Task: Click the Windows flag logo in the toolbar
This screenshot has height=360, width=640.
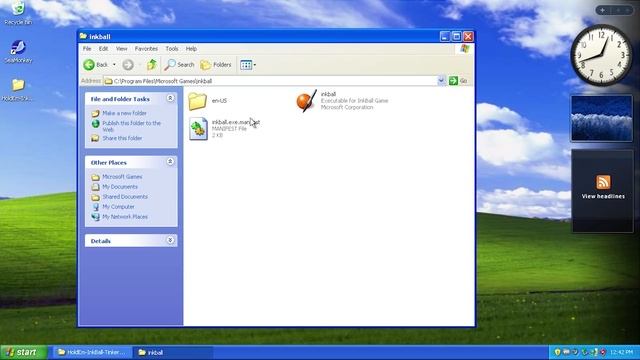Action: pyautogui.click(x=464, y=49)
